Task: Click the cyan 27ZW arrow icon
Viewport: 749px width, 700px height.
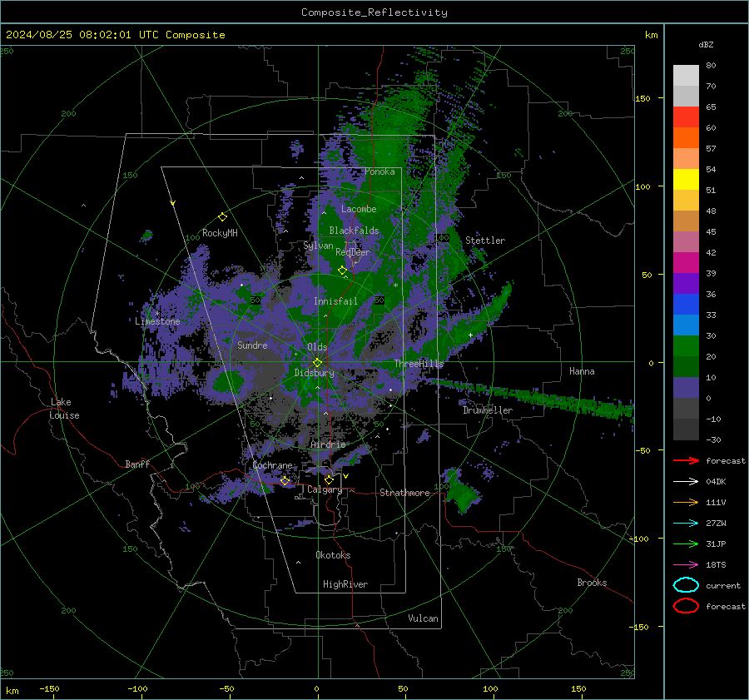Action: click(x=686, y=523)
